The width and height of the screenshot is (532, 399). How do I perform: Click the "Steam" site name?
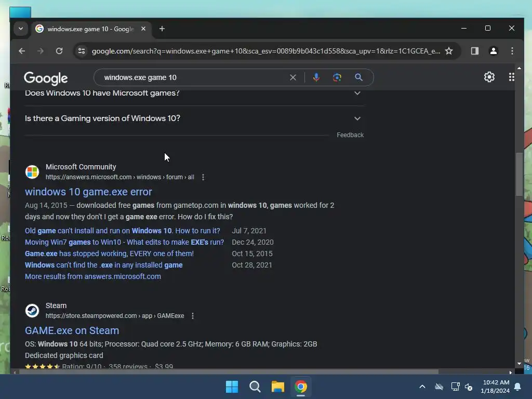(56, 305)
